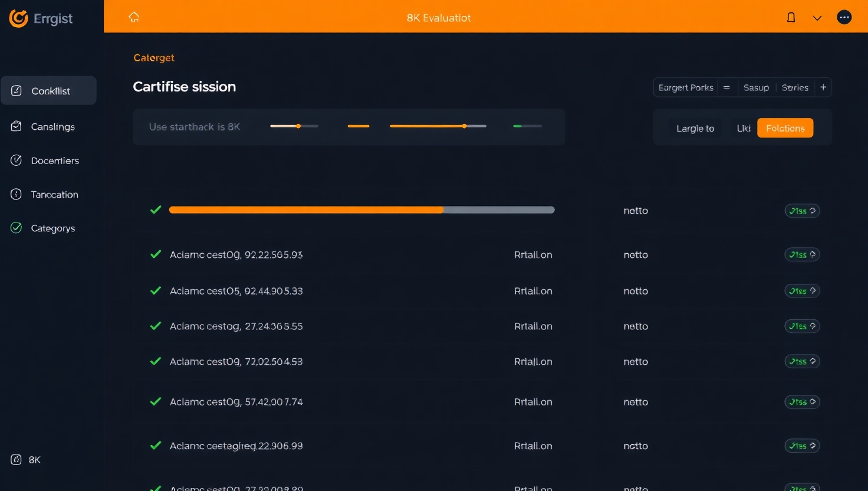Image resolution: width=868 pixels, height=491 pixels.
Task: Click the Errgist logo icon
Action: (x=19, y=19)
